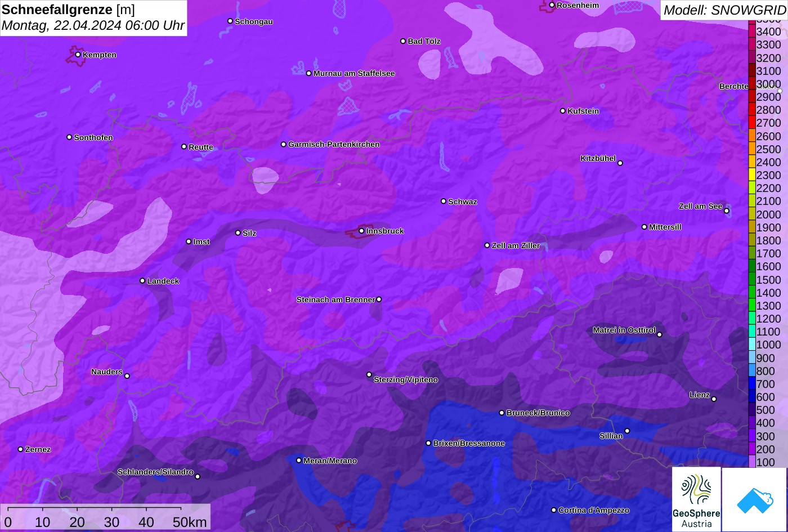Click the 2700 red legend swatch
The height and width of the screenshot is (532, 788).
[752, 123]
